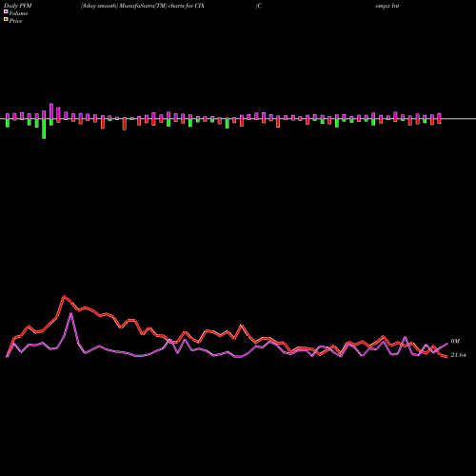Click the tallest magenta volume bar

[x=51, y=111]
